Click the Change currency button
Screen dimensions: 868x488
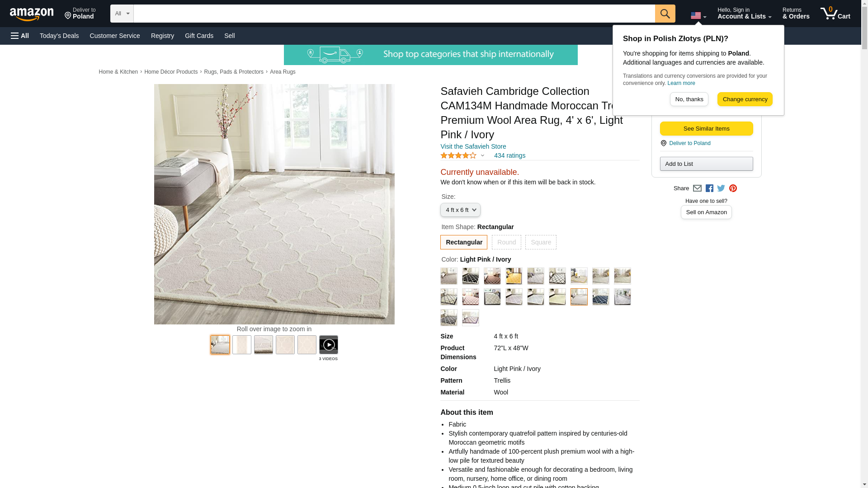pos(745,99)
